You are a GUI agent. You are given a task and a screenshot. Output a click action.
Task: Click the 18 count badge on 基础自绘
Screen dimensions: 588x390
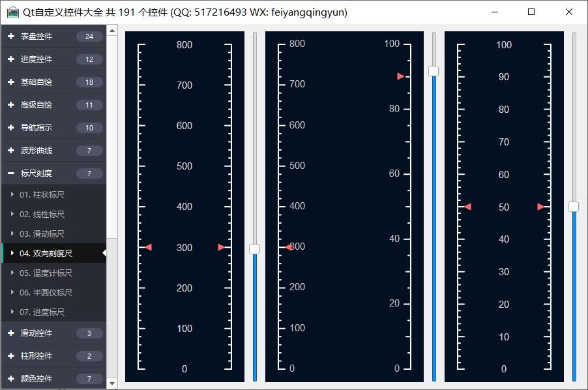pos(89,82)
